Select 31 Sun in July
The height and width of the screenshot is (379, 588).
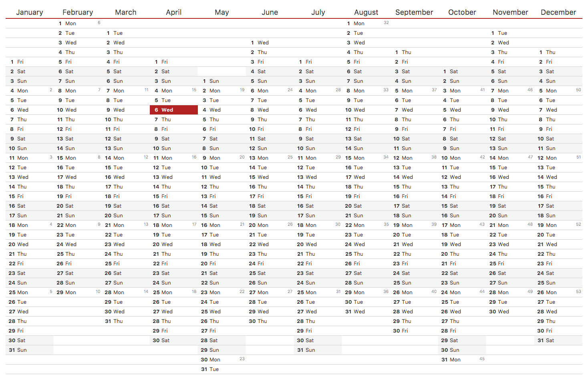tap(318, 350)
